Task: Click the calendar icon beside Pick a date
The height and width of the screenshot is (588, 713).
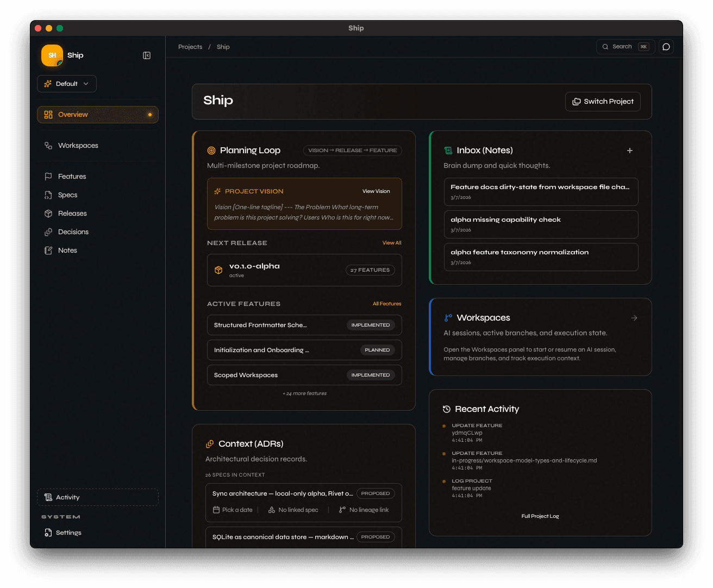Action: pyautogui.click(x=216, y=510)
